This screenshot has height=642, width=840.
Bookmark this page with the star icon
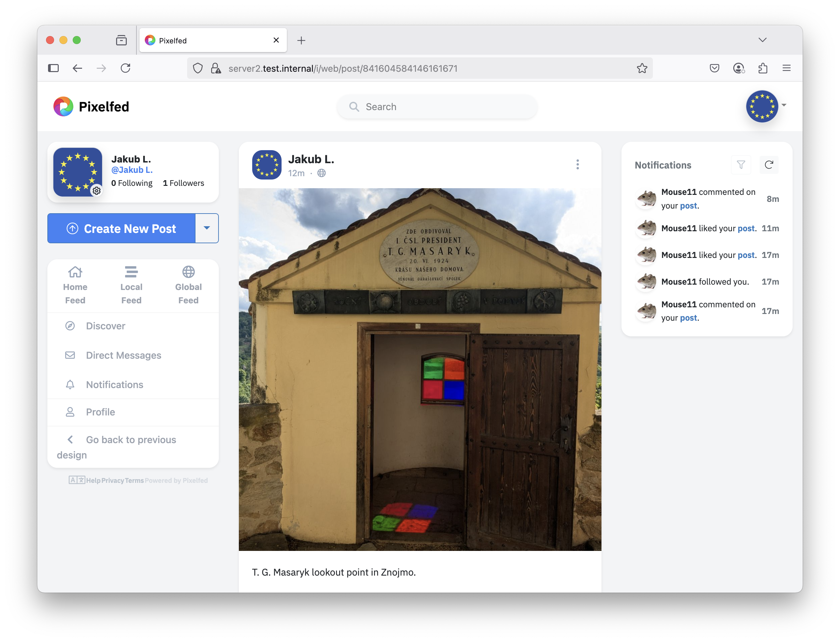pos(642,68)
